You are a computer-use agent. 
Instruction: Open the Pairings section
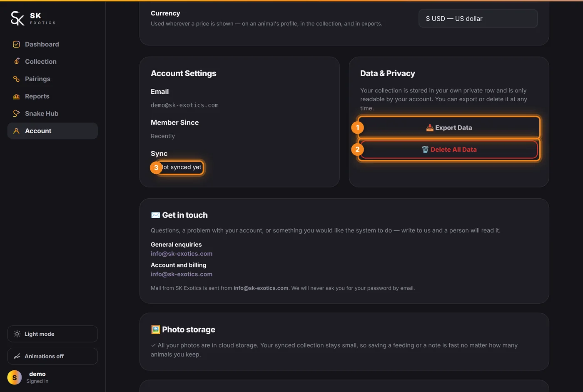[x=52, y=79]
